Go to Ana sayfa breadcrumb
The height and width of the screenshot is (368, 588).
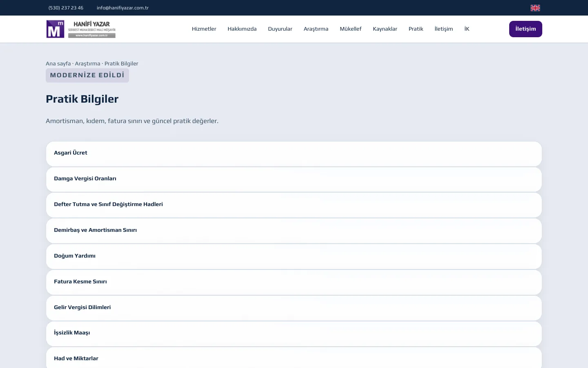point(58,63)
